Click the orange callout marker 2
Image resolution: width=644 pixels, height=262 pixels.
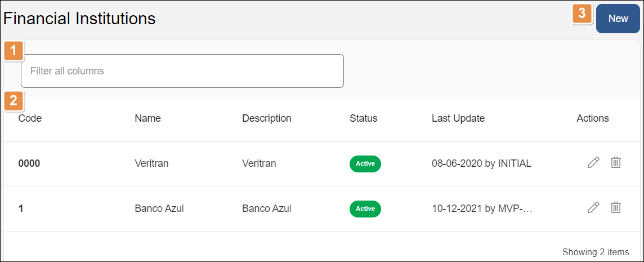(x=14, y=101)
